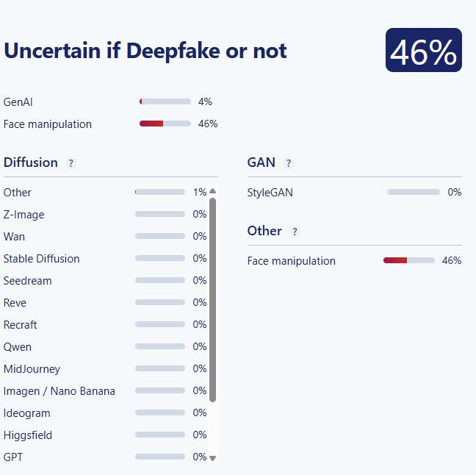Click the Diffusion help question mark icon
The height and width of the screenshot is (475, 476).
click(x=71, y=163)
